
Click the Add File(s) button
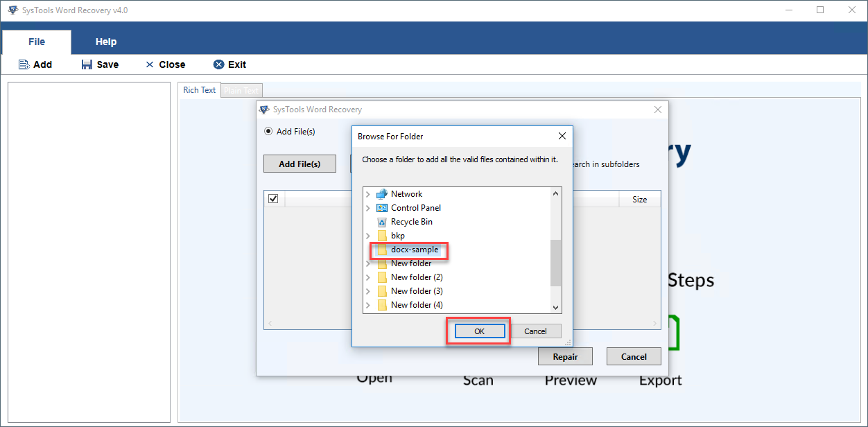pyautogui.click(x=300, y=164)
